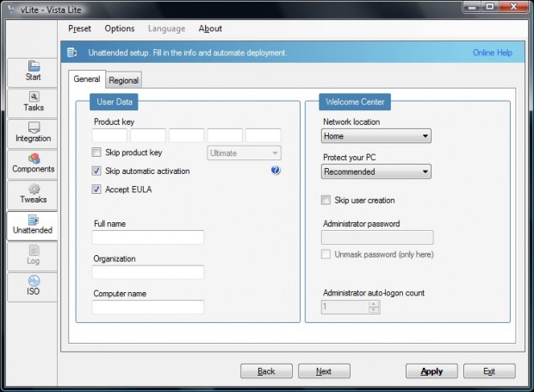Switch to the General tab
534x392 pixels.
[87, 79]
